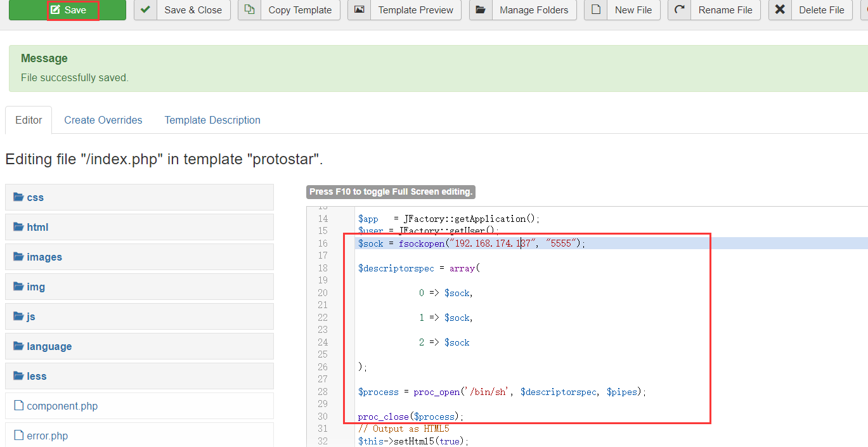
Task: Expand the img folder
Action: (139, 287)
